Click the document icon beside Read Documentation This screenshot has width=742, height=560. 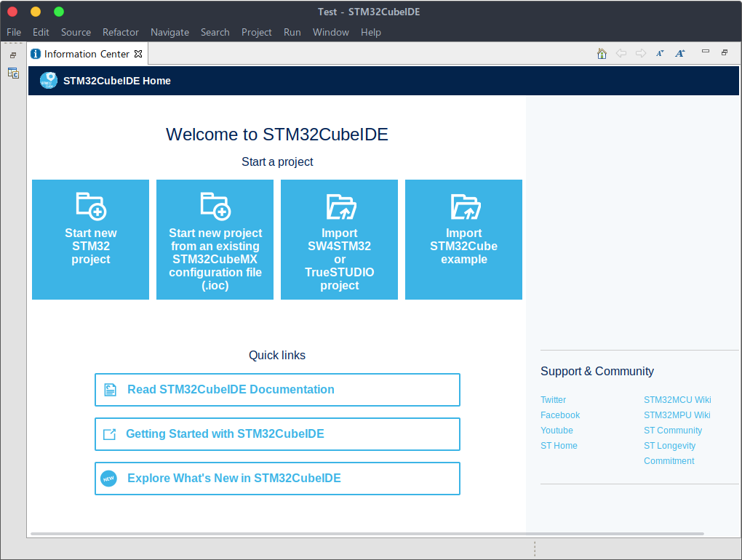110,390
